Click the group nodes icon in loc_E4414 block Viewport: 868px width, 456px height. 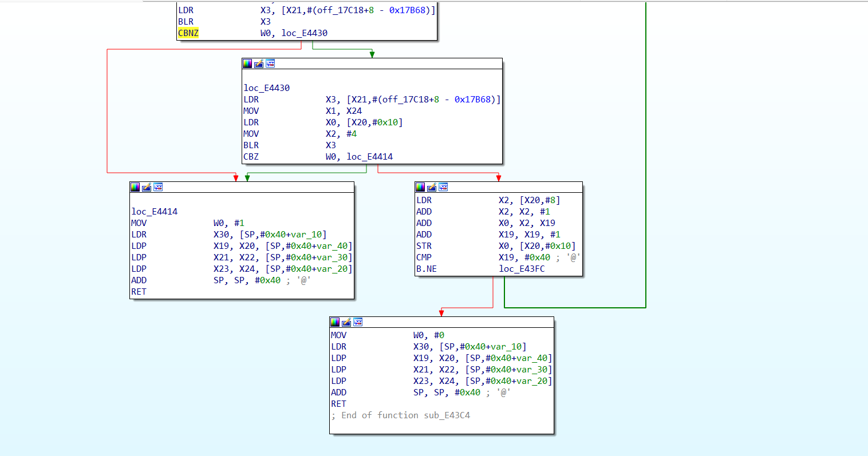[x=158, y=187]
